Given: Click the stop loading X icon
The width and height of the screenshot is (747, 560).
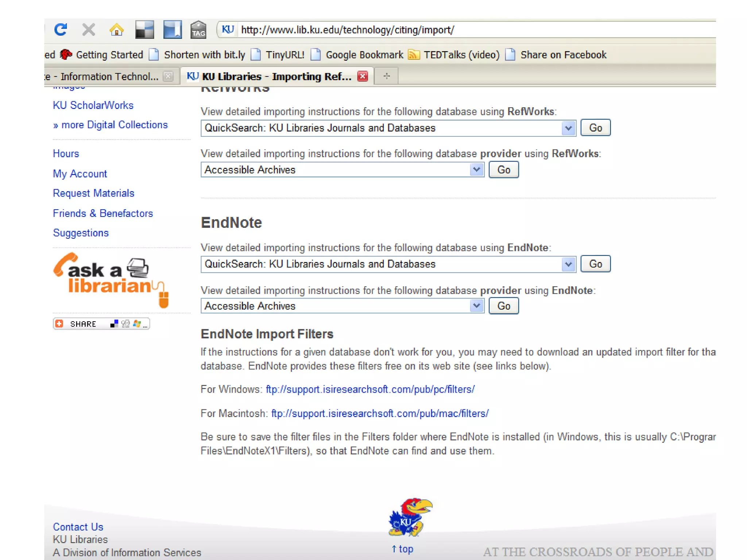Looking at the screenshot, I should tap(88, 30).
